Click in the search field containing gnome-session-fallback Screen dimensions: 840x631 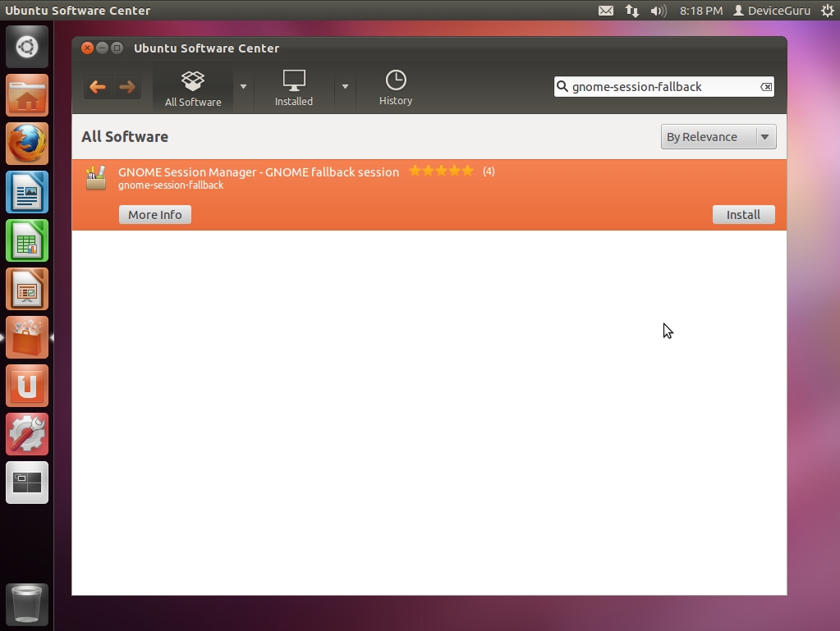click(663, 87)
